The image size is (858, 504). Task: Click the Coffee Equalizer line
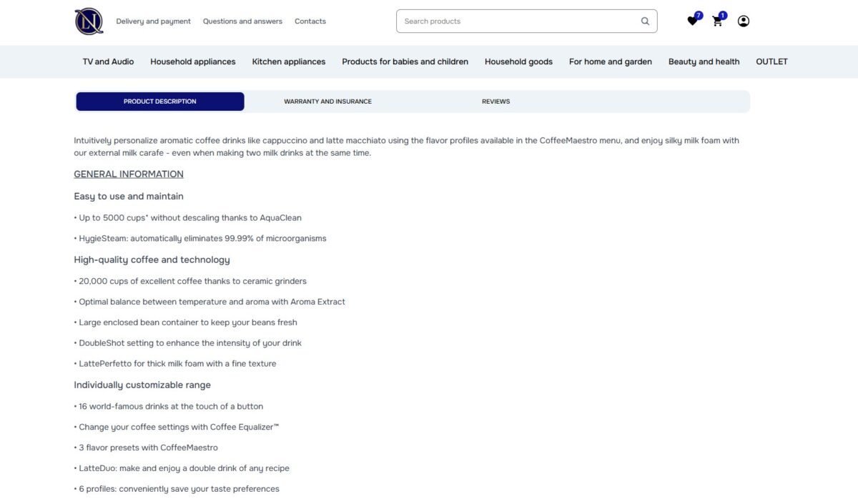(x=177, y=427)
